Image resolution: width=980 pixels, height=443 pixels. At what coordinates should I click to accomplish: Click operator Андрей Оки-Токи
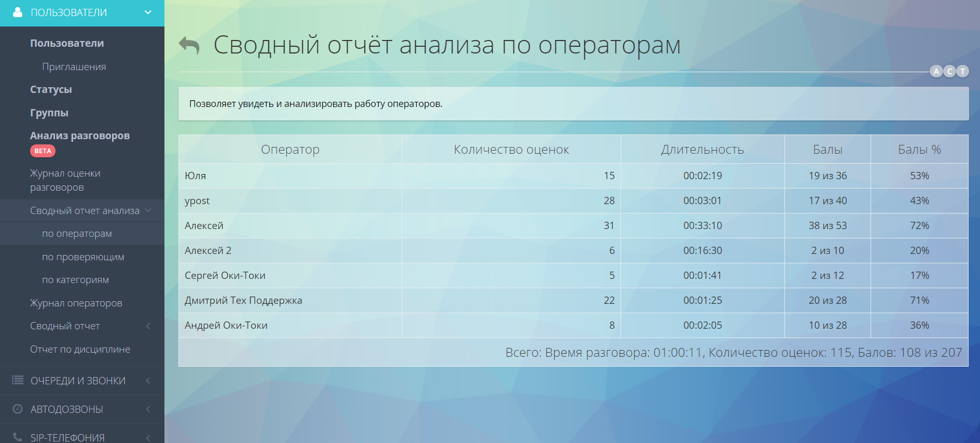[226, 325]
